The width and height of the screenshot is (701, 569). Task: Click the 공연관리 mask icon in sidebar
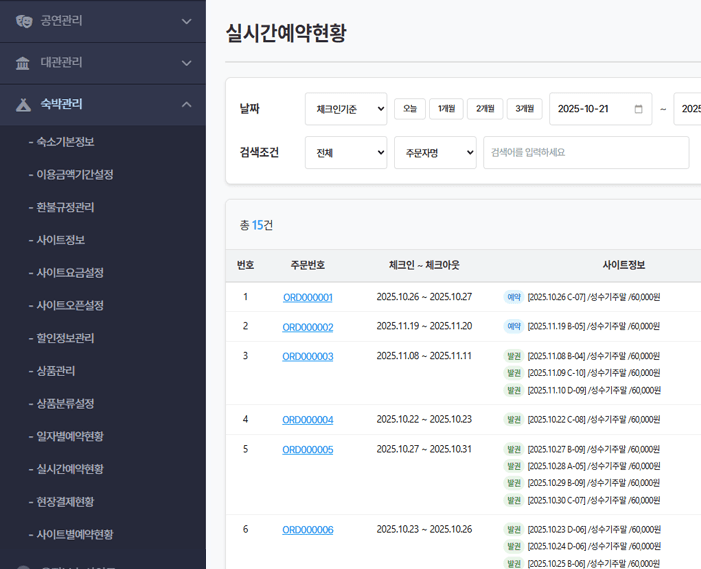coord(23,21)
